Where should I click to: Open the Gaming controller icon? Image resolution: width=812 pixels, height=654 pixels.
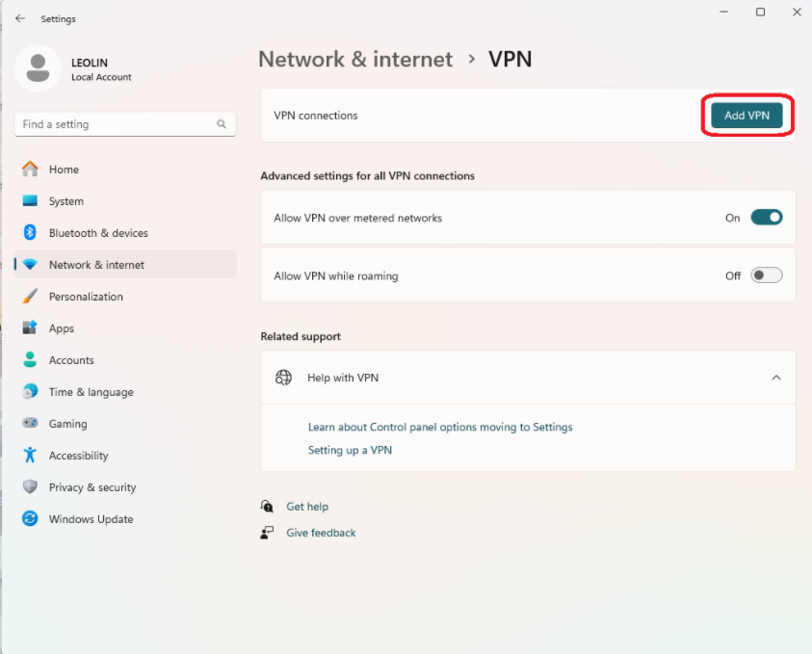pos(30,423)
